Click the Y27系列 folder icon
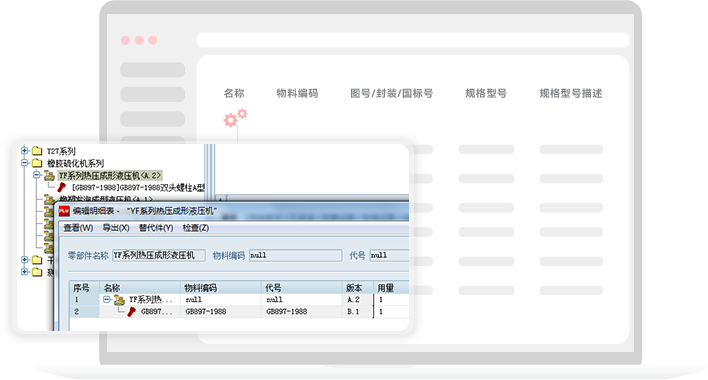708x380 pixels. point(37,151)
